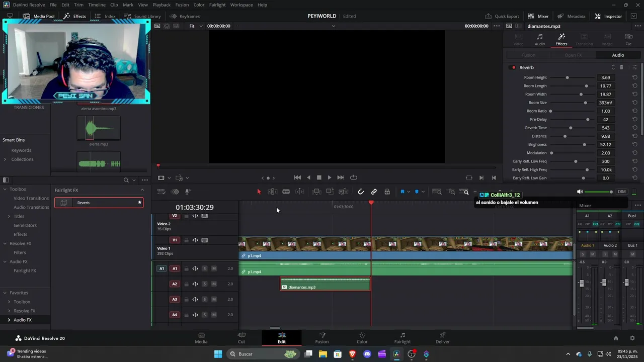Open Project Settings gear icon

632,338
